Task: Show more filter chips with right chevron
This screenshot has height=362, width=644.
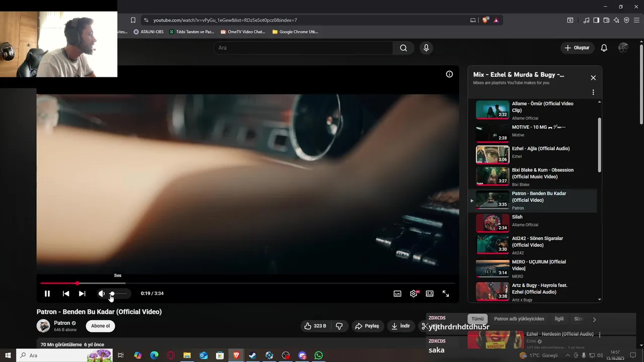Action: click(594, 319)
